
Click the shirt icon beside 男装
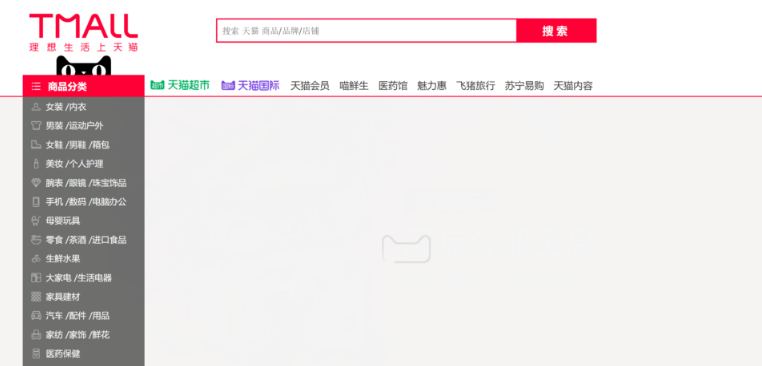(x=36, y=126)
